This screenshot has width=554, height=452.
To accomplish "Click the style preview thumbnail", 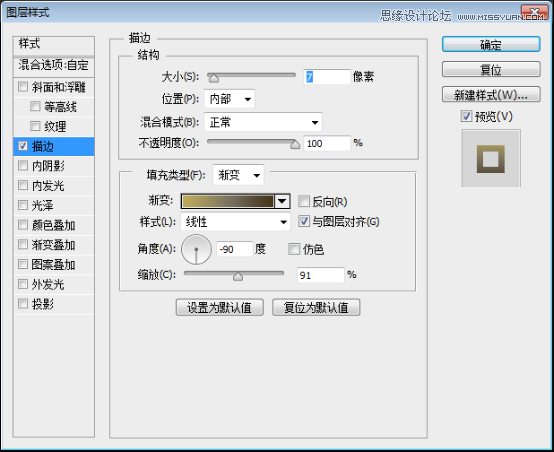I will [491, 159].
